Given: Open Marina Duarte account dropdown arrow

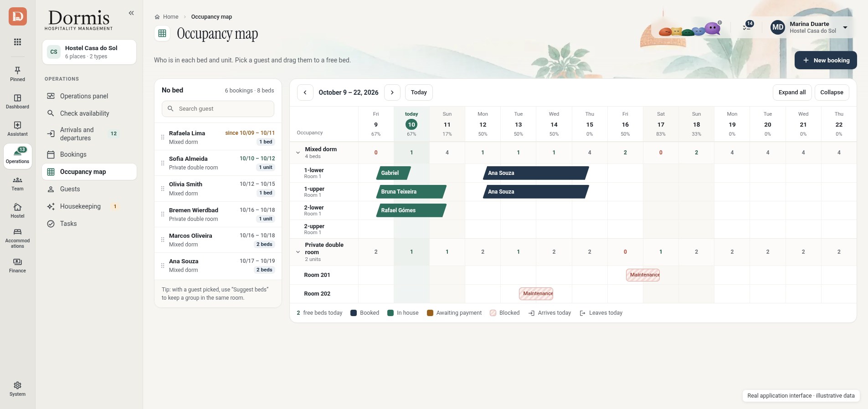Looking at the screenshot, I should pyautogui.click(x=845, y=27).
